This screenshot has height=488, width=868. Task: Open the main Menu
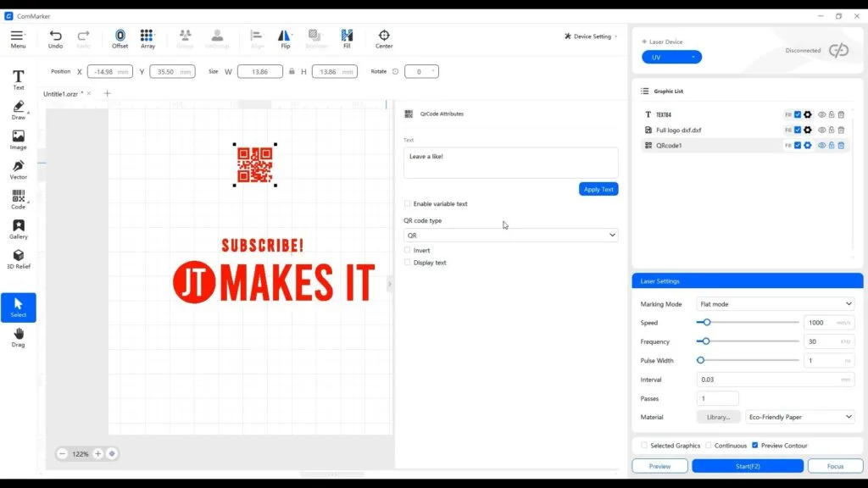[x=18, y=38]
